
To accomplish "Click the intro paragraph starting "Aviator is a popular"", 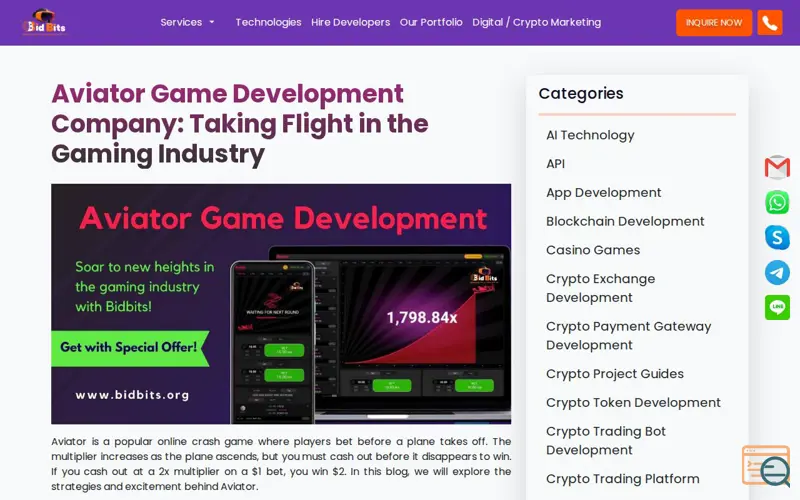I will (x=281, y=464).
